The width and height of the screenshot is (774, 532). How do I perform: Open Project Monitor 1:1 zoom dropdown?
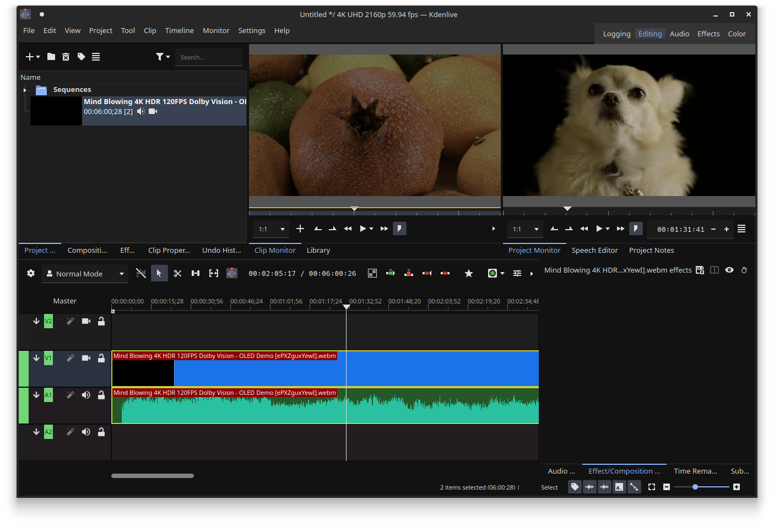tap(525, 229)
